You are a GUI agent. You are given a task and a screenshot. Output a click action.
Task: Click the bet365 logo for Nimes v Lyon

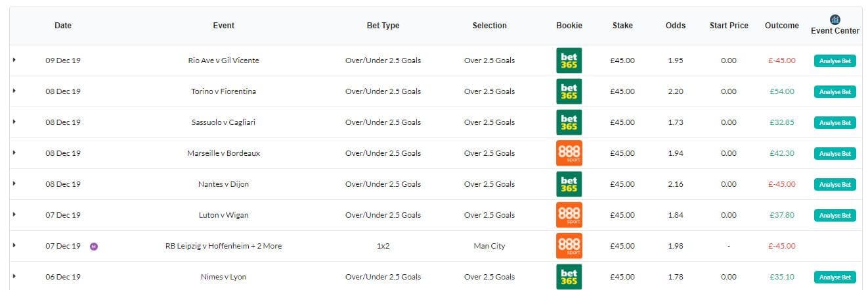(569, 277)
